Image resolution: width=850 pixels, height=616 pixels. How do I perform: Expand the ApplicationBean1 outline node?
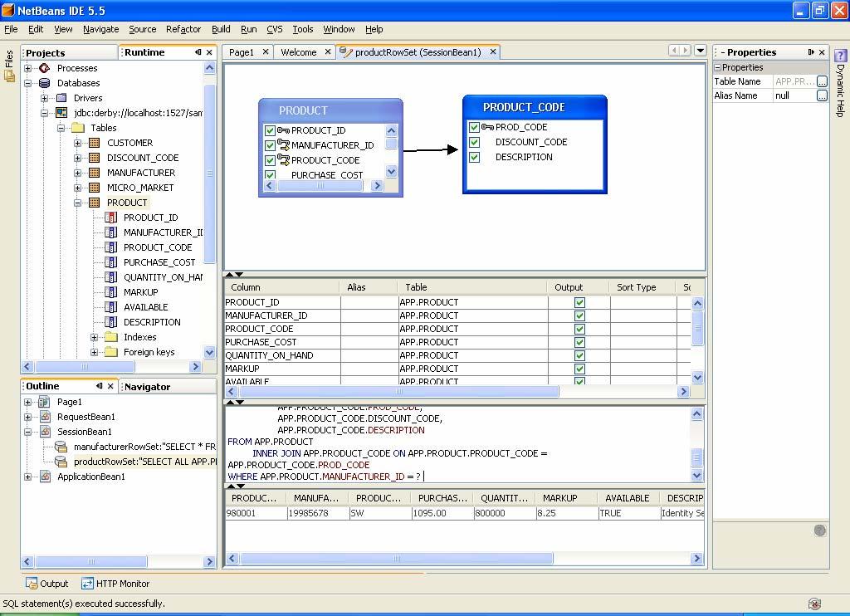pos(28,477)
